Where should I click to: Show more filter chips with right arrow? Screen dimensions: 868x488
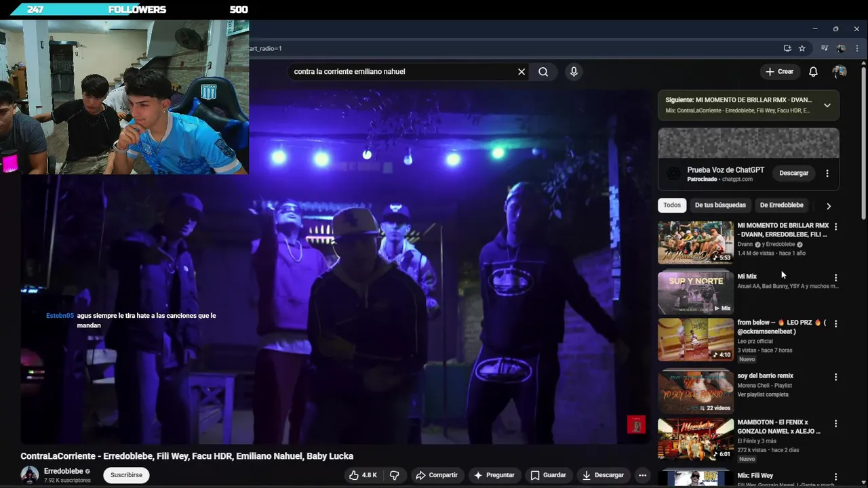828,206
